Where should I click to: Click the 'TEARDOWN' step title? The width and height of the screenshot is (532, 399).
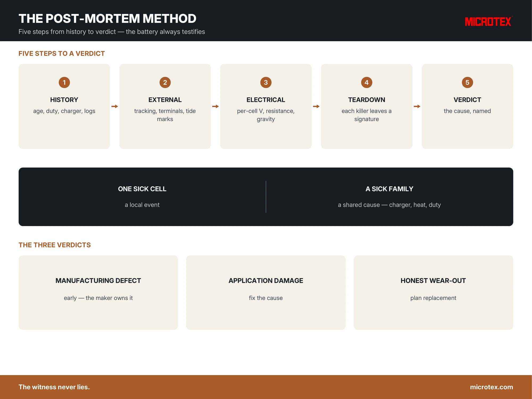tap(367, 100)
